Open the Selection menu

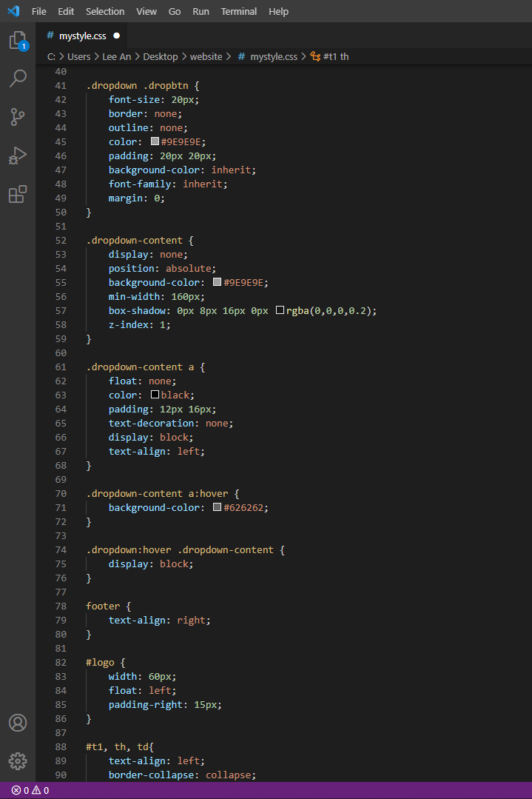click(x=105, y=12)
